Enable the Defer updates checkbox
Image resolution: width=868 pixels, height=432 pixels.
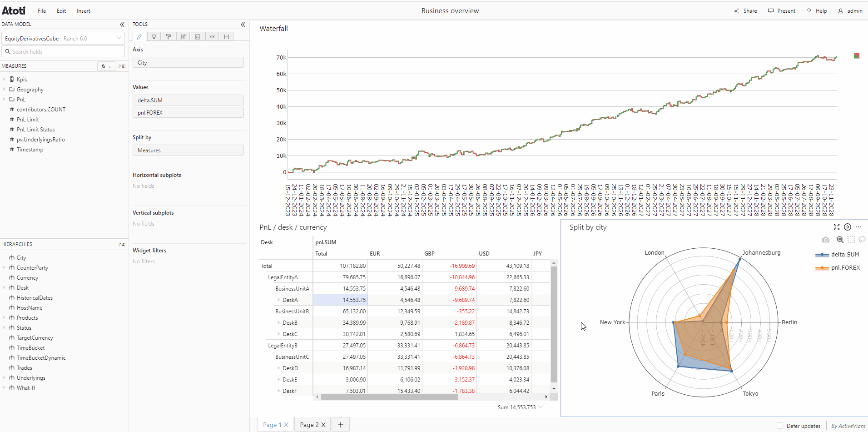(780, 426)
